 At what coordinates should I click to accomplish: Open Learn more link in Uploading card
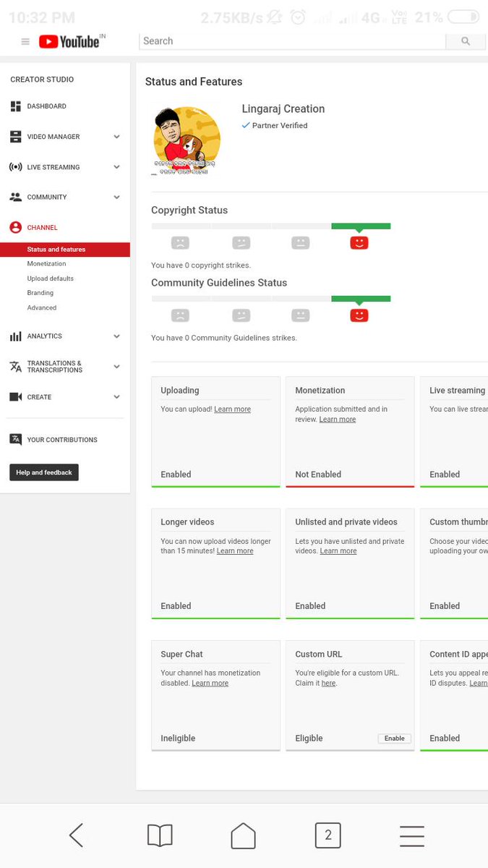(x=232, y=409)
